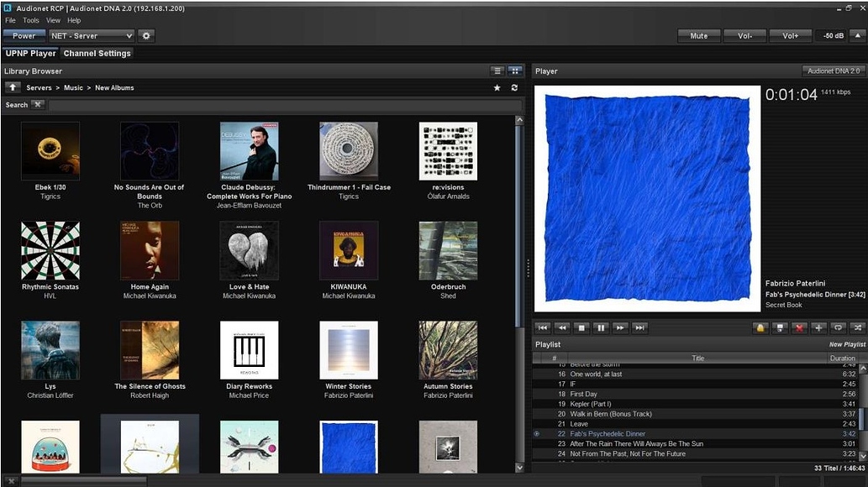Open the File menu
Viewport: 868px width, 487px height.
pos(11,20)
